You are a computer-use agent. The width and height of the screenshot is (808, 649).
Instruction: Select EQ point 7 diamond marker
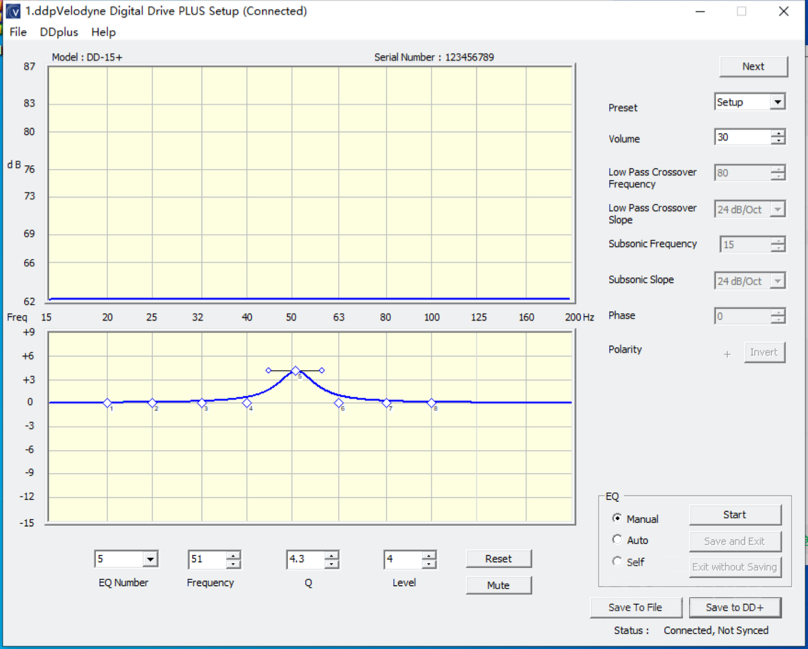(x=386, y=403)
